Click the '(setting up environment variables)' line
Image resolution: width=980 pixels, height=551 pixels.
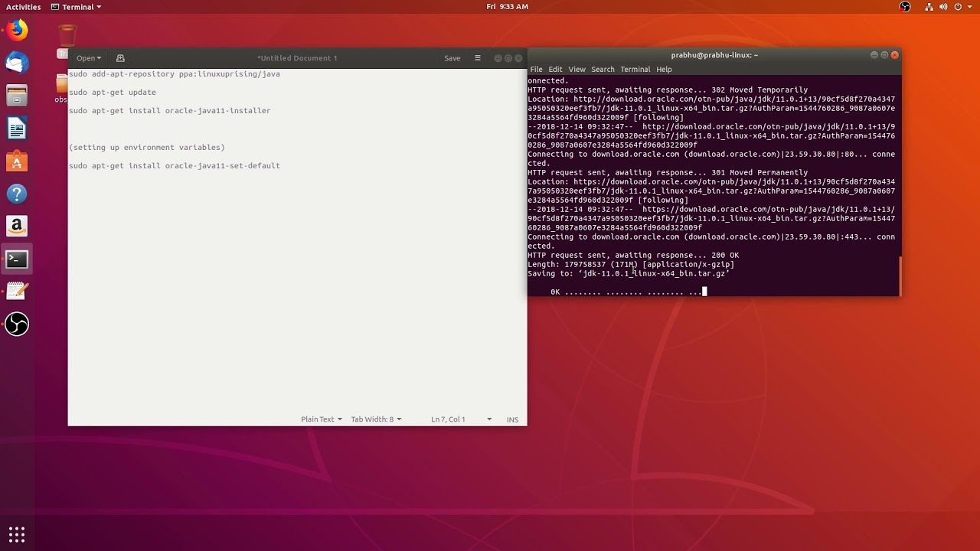click(146, 148)
